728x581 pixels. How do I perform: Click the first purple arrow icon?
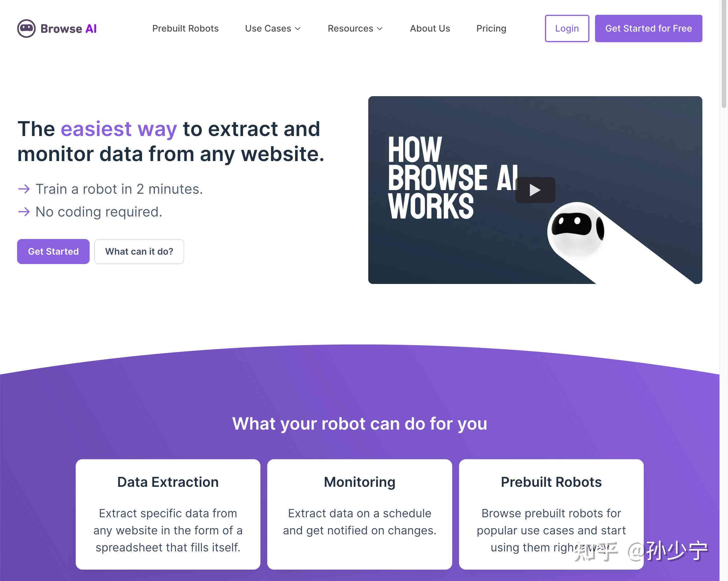pos(23,189)
